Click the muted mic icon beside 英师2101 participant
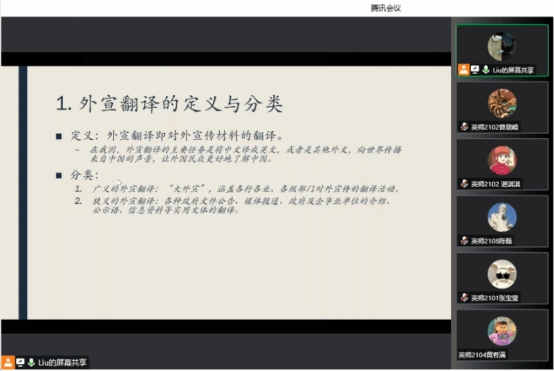The height and width of the screenshot is (371, 554). pyautogui.click(x=465, y=298)
